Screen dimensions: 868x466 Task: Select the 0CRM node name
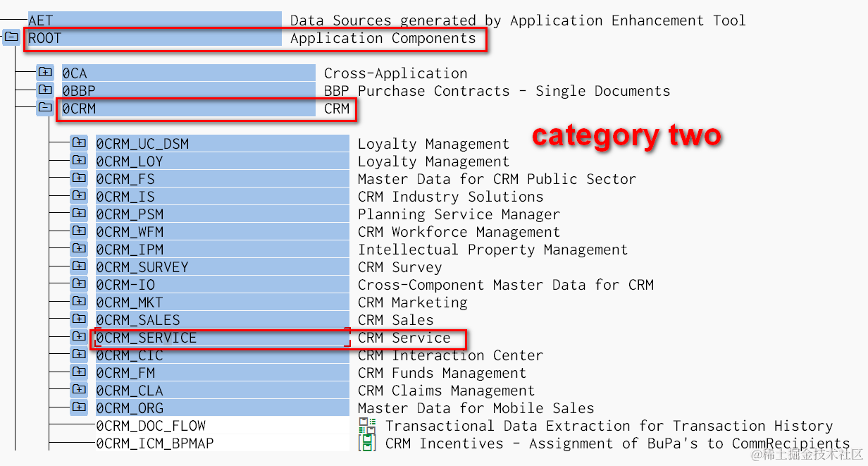[x=79, y=109]
